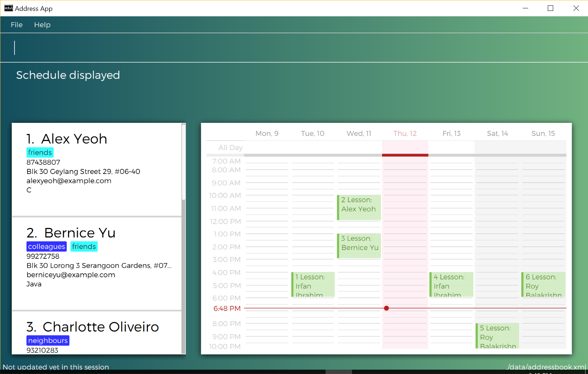Click email berniceyu@example.com

pyautogui.click(x=71, y=275)
